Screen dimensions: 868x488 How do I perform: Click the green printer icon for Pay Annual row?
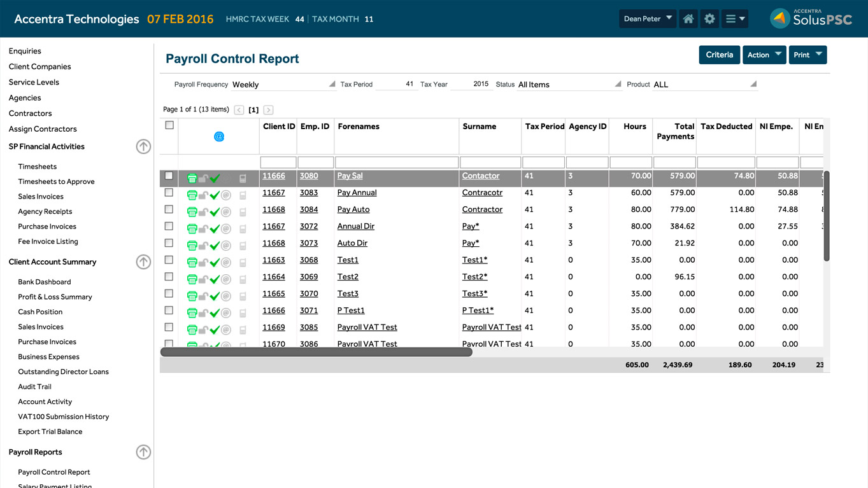click(x=192, y=195)
